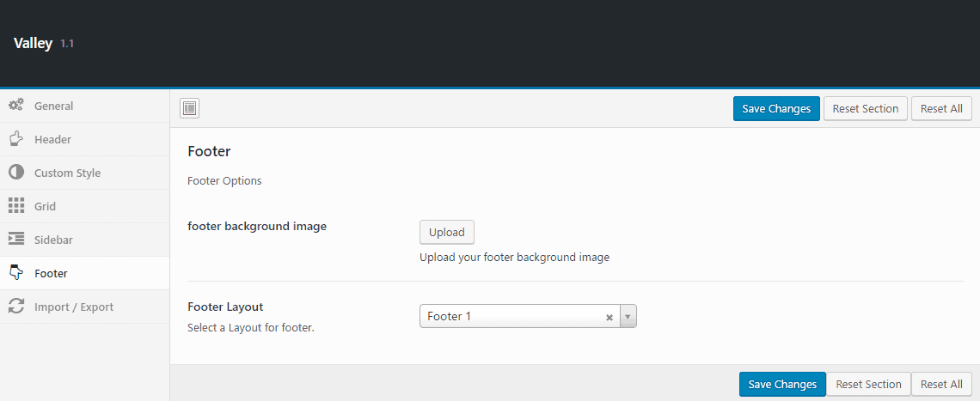980x401 pixels.
Task: Toggle the expand-all-sections panel icon
Action: 189,109
